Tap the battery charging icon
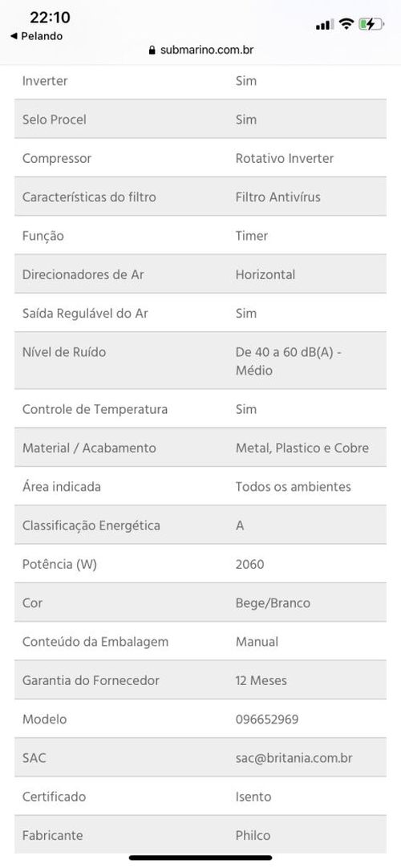This screenshot has width=401, height=868. pyautogui.click(x=371, y=24)
